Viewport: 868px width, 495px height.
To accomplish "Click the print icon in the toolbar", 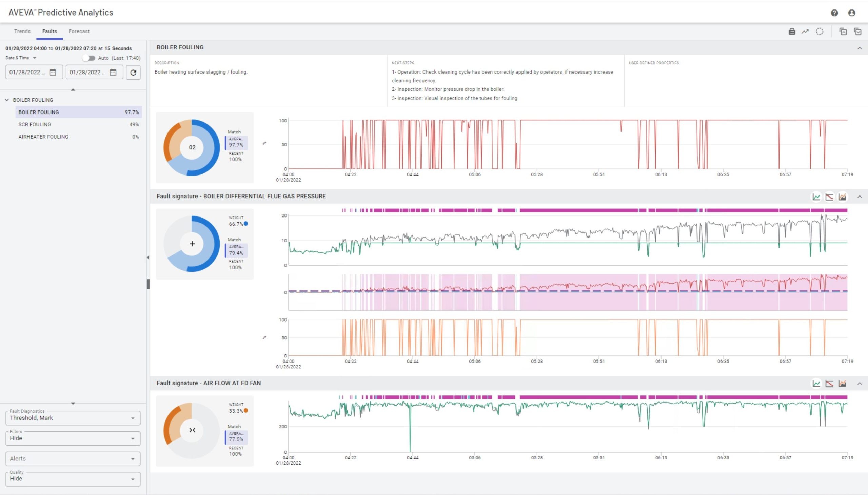I will (x=792, y=32).
